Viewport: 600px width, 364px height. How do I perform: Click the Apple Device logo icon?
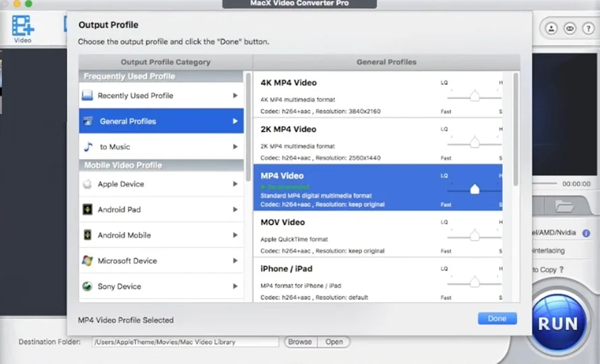87,184
